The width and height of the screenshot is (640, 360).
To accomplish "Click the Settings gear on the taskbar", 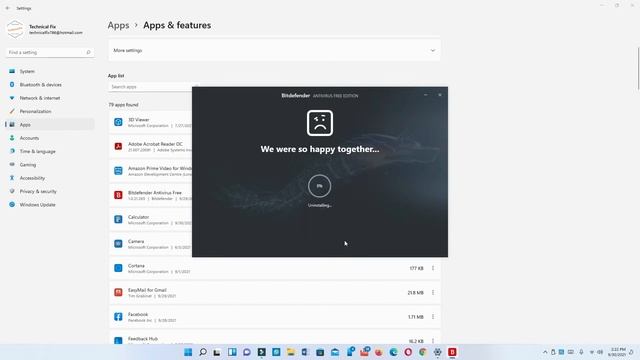I will (438, 352).
